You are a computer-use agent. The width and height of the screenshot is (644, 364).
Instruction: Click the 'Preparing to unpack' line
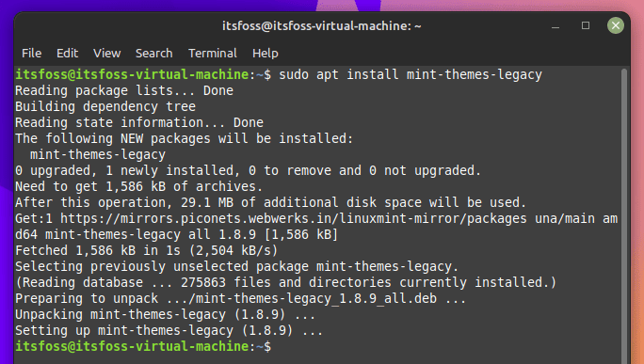[241, 299]
